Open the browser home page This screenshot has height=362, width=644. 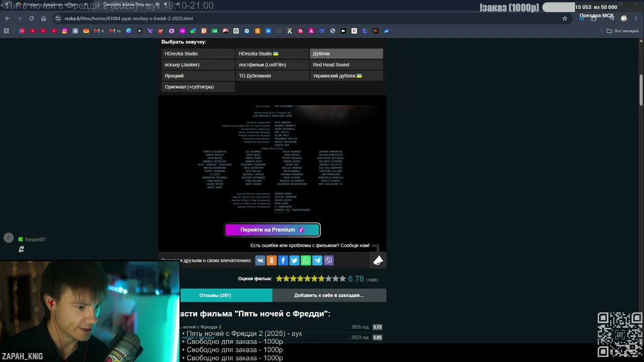tap(44, 19)
